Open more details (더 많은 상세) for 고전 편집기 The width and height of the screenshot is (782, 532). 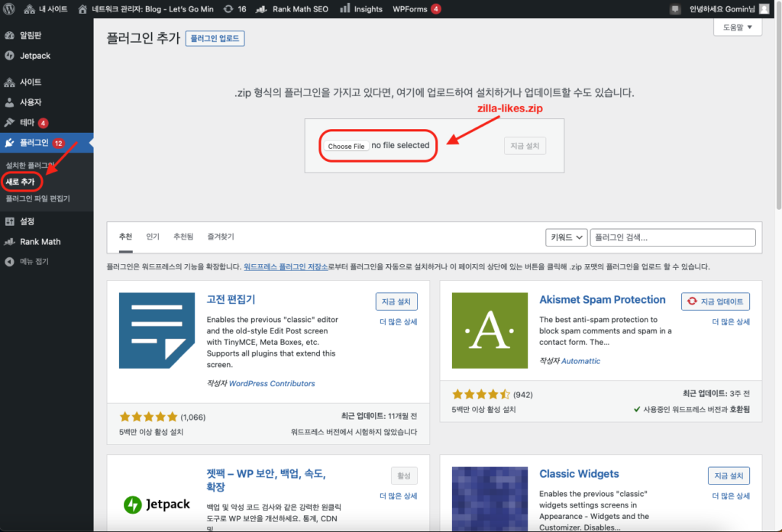[x=398, y=322]
